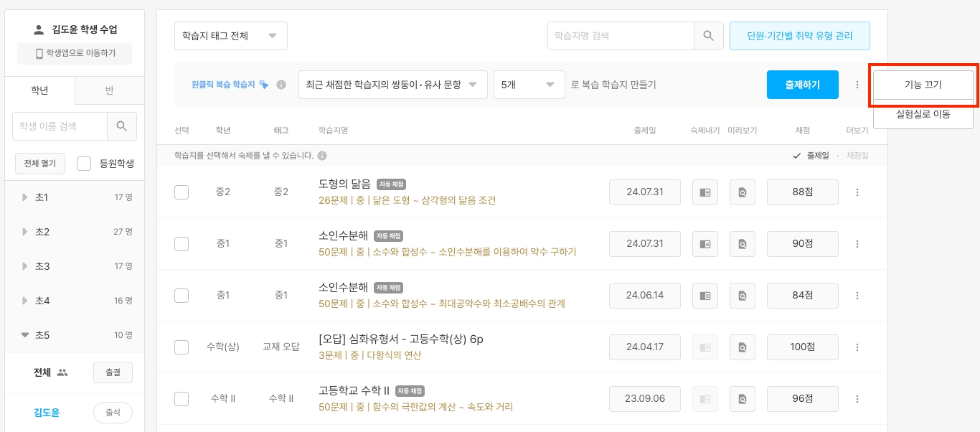Click the 학습지명 검색 input field
980x432 pixels.
[x=621, y=36]
